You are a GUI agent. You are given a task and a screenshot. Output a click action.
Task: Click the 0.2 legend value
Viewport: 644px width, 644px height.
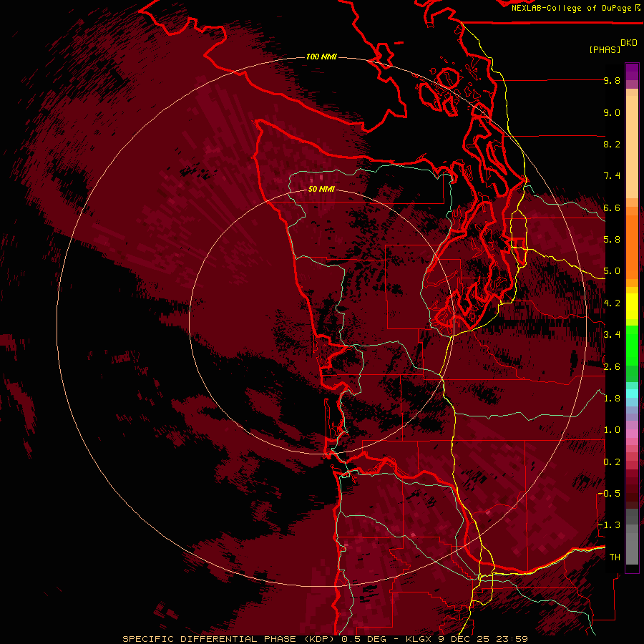point(612,462)
